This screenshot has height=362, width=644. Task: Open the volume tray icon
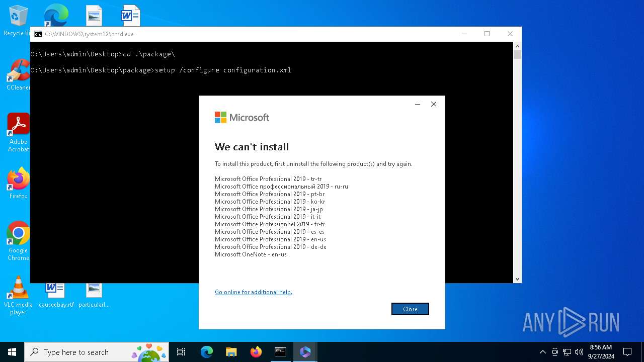[x=579, y=352]
